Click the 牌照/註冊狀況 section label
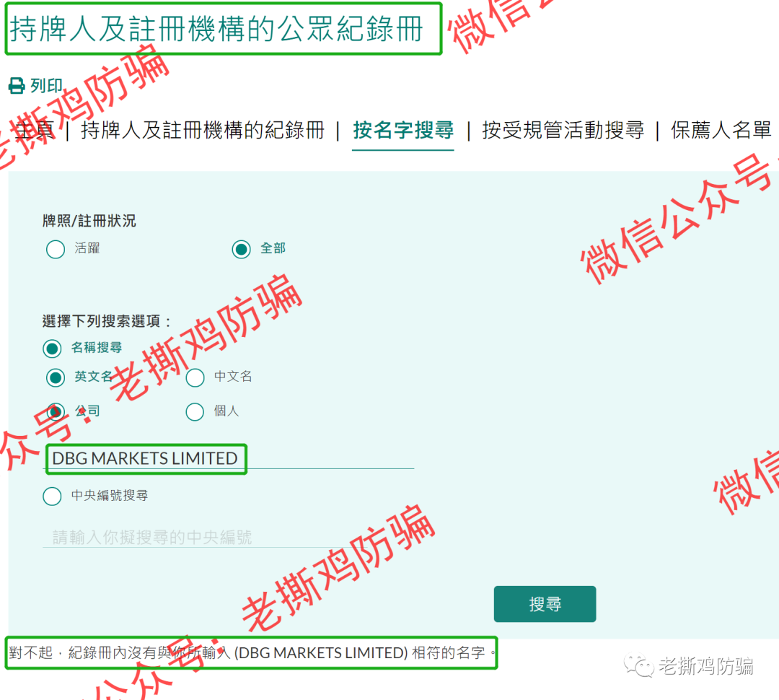Image resolution: width=779 pixels, height=700 pixels. point(89,221)
